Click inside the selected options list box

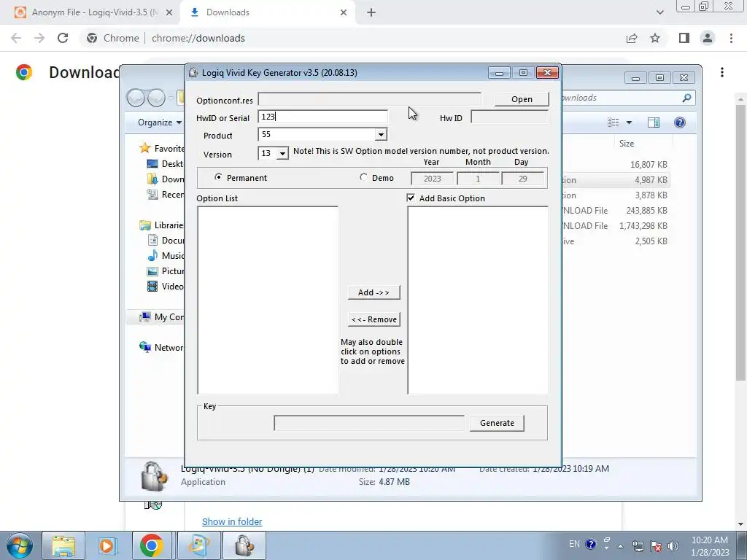pos(478,300)
